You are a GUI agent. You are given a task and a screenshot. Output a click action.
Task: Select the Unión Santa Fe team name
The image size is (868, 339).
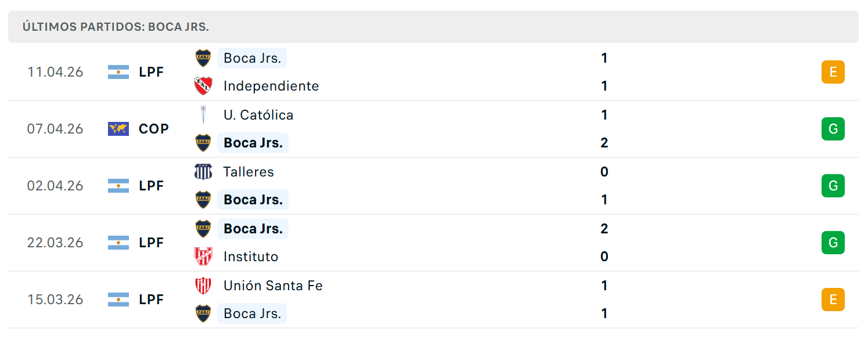coord(273,286)
